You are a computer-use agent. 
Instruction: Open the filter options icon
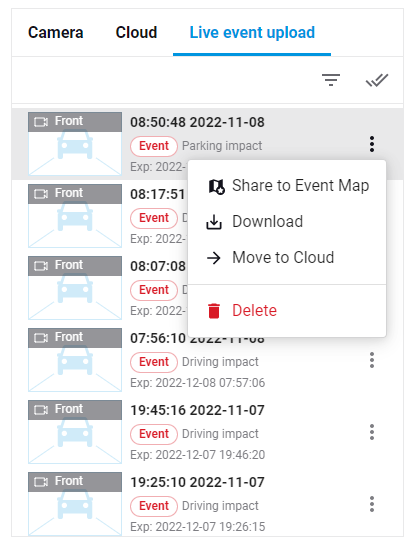(x=331, y=80)
